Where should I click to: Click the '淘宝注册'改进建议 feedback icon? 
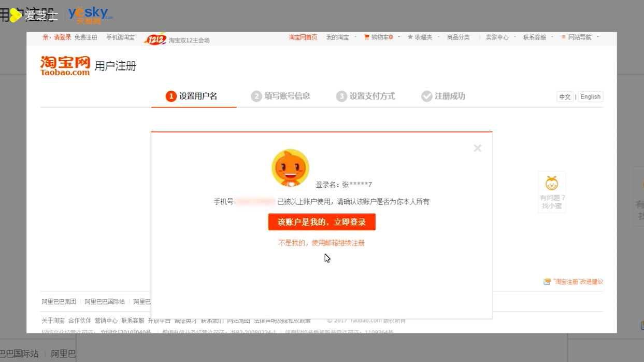point(547,282)
